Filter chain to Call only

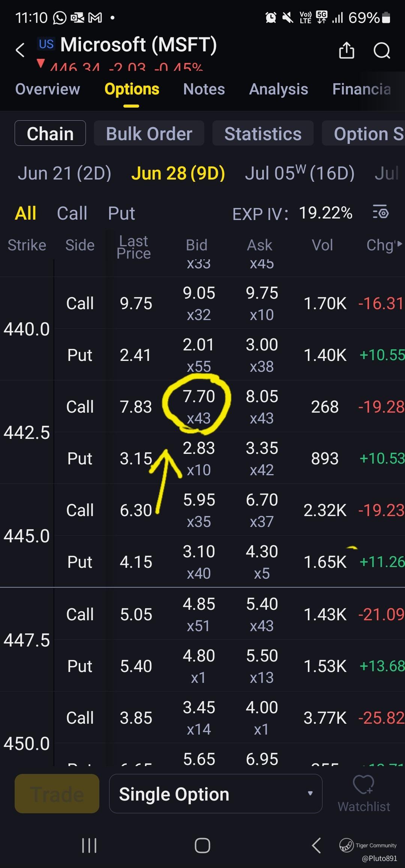point(72,213)
